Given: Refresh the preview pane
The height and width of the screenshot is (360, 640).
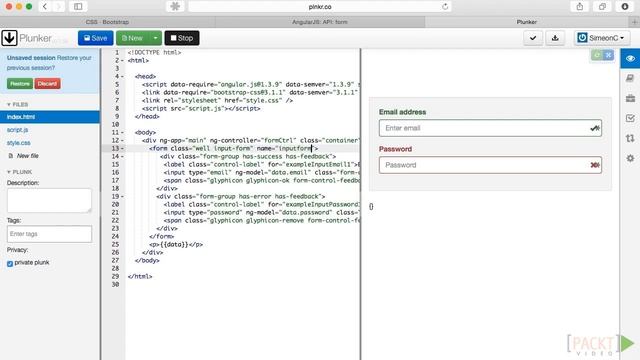Looking at the screenshot, I should tap(597, 55).
